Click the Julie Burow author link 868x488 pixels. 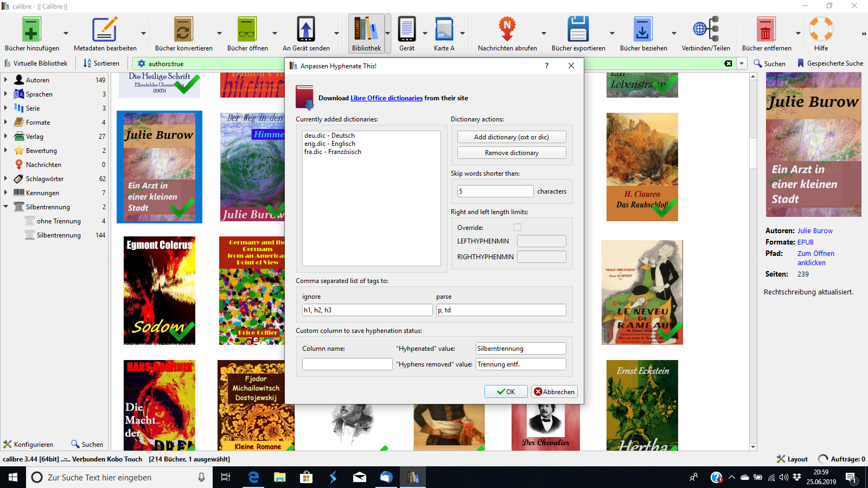[815, 231]
